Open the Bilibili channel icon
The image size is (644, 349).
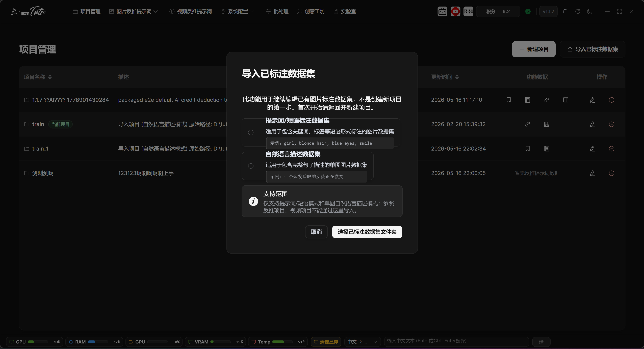click(442, 12)
